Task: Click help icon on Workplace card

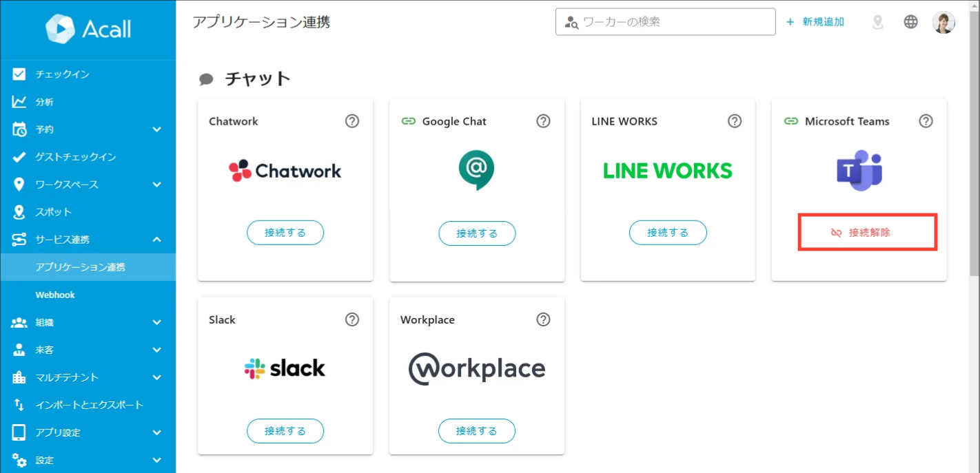Action: [x=544, y=319]
